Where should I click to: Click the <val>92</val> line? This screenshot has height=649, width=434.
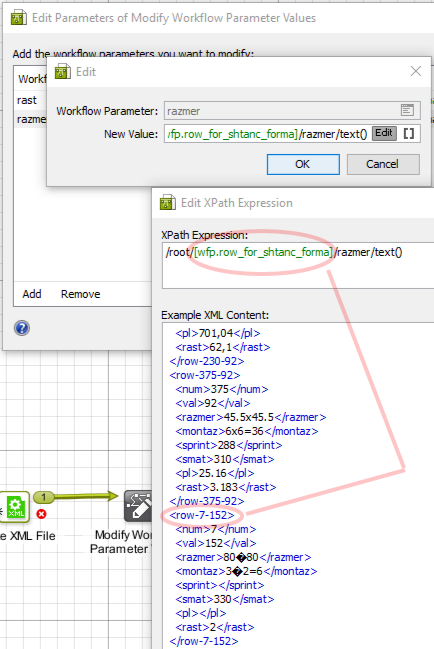point(213,403)
